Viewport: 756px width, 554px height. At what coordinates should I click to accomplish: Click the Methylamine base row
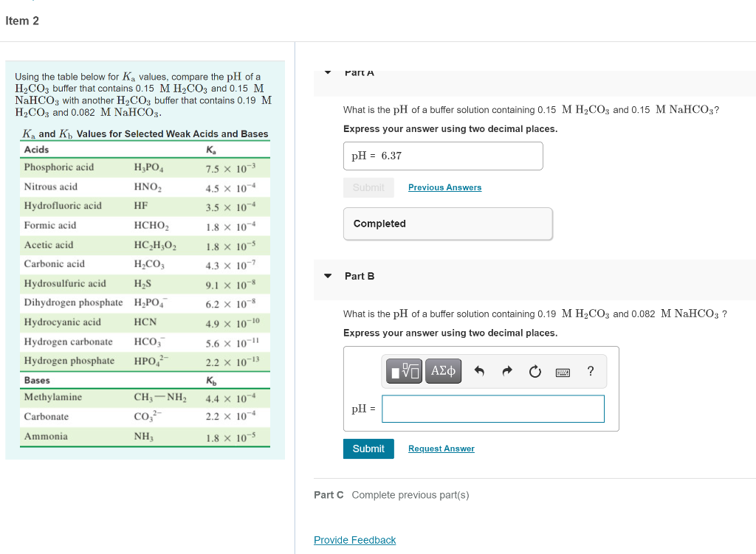pyautogui.click(x=145, y=398)
